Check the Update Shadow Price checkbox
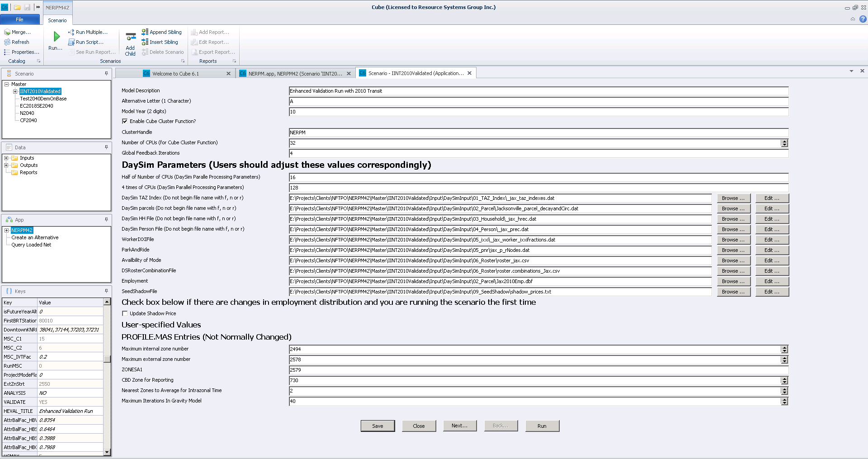Screen dimensions: 868x459 tap(125, 313)
